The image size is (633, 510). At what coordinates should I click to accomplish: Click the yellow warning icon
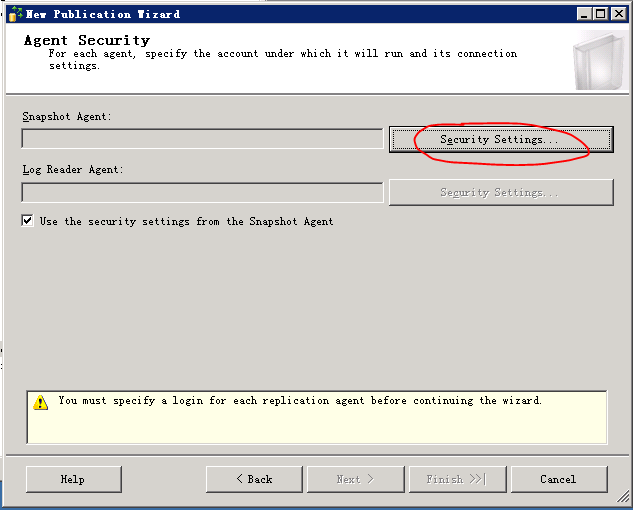[x=40, y=402]
